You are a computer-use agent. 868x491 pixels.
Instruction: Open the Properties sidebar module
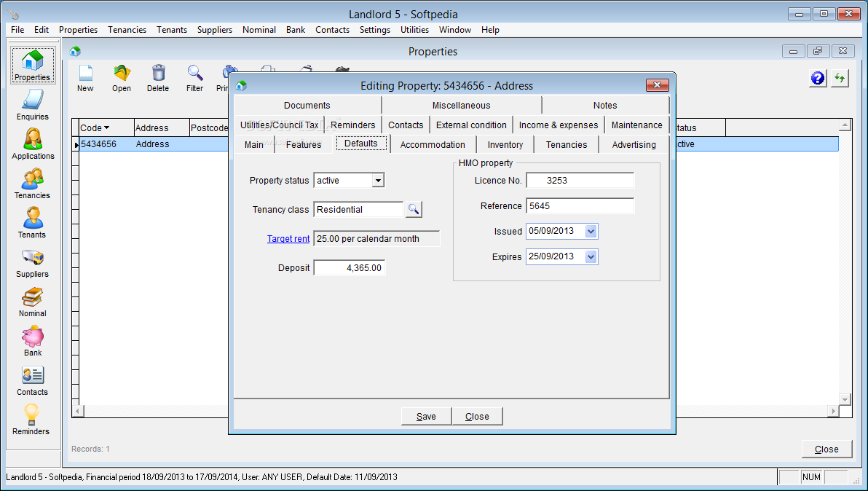33,66
